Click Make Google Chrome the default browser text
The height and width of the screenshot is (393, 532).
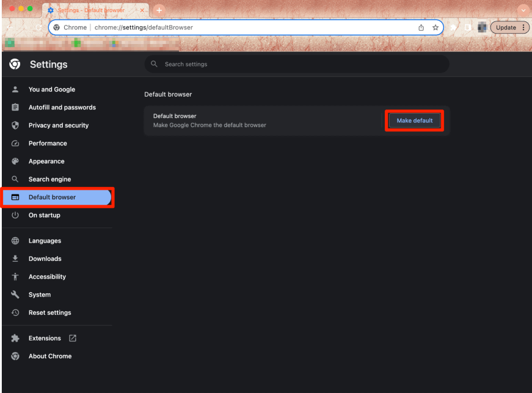[210, 125]
